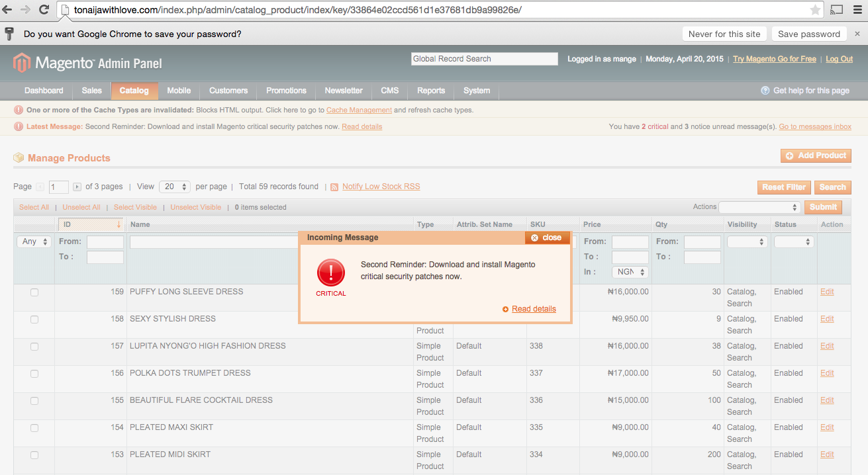Click Never for this site button
868x475 pixels.
pyautogui.click(x=724, y=34)
